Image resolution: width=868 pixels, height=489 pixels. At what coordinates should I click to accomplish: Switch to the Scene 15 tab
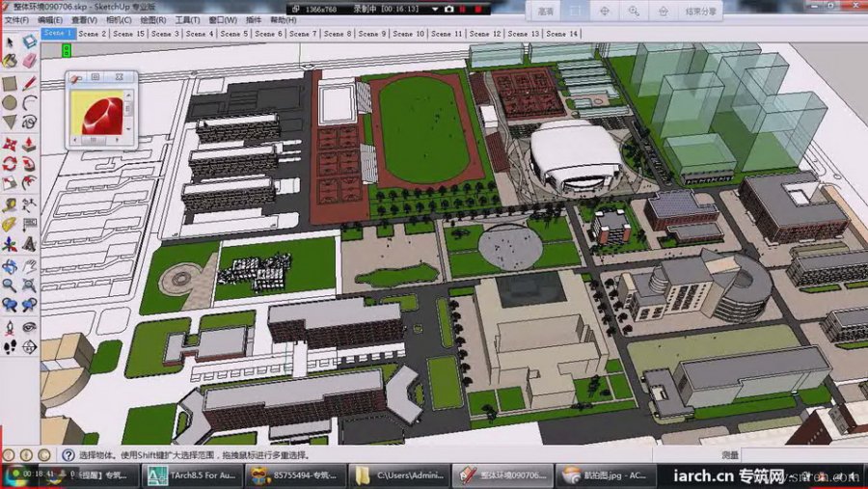coord(128,34)
